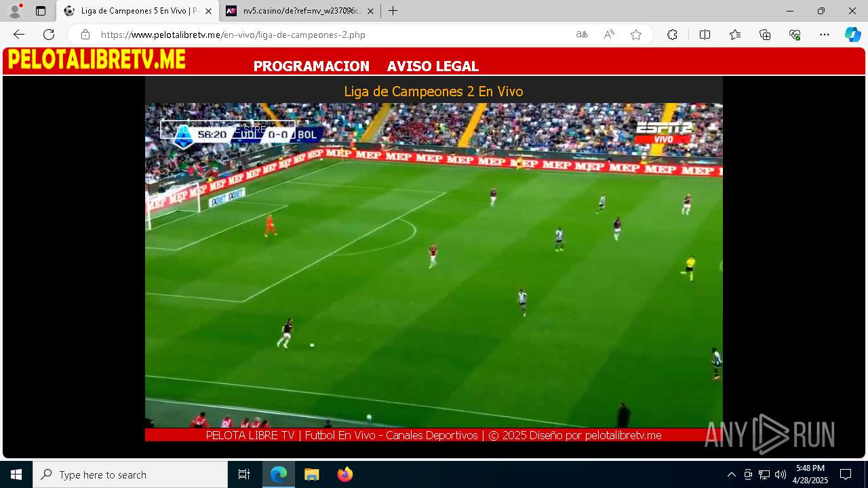Toggle split screen view
This screenshot has height=488, width=868.
click(705, 35)
